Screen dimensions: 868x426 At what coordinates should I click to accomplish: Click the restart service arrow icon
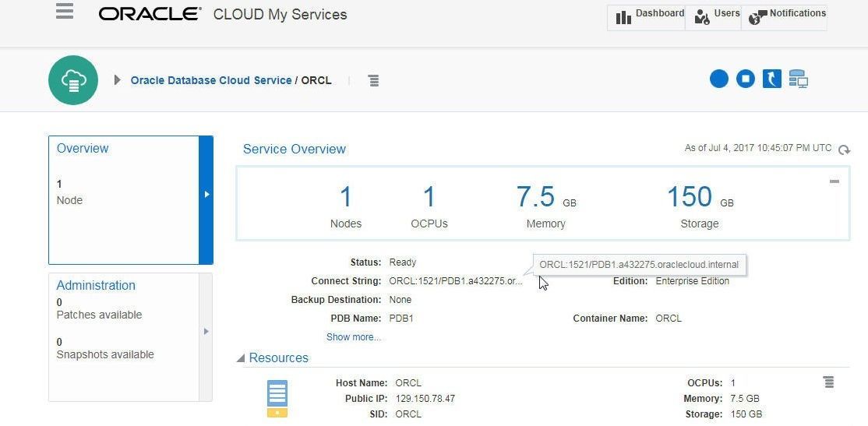point(771,79)
